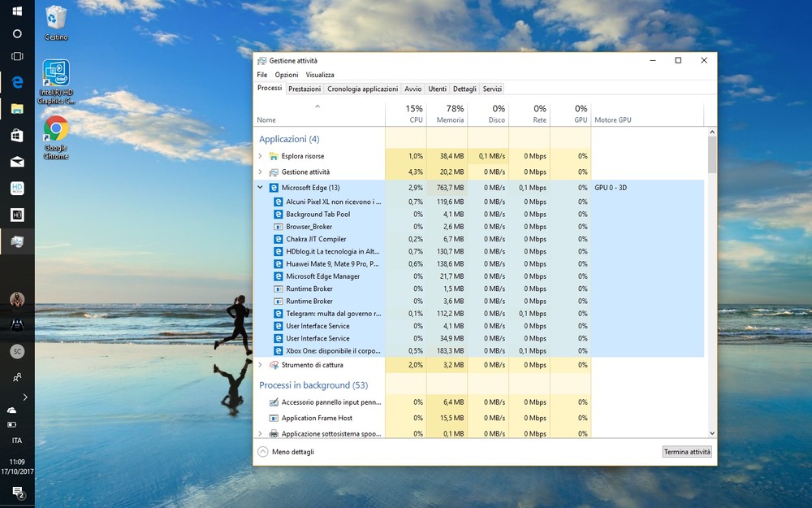
Task: Open the Opzioni menu
Action: tap(287, 75)
